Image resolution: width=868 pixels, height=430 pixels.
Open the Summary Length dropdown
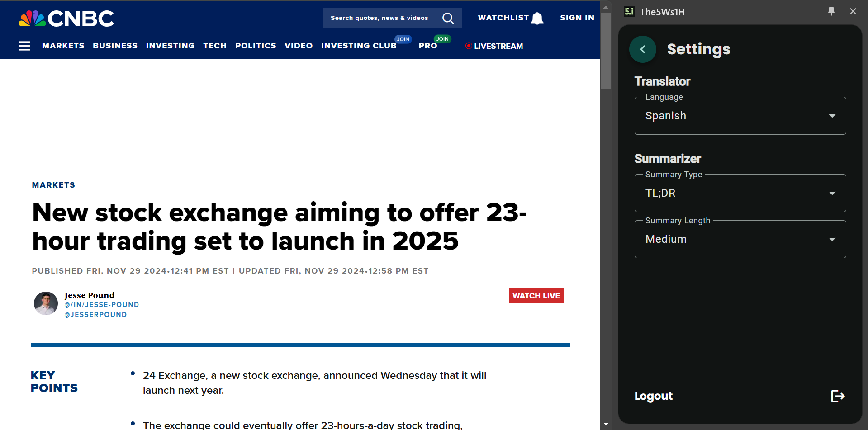[740, 239]
